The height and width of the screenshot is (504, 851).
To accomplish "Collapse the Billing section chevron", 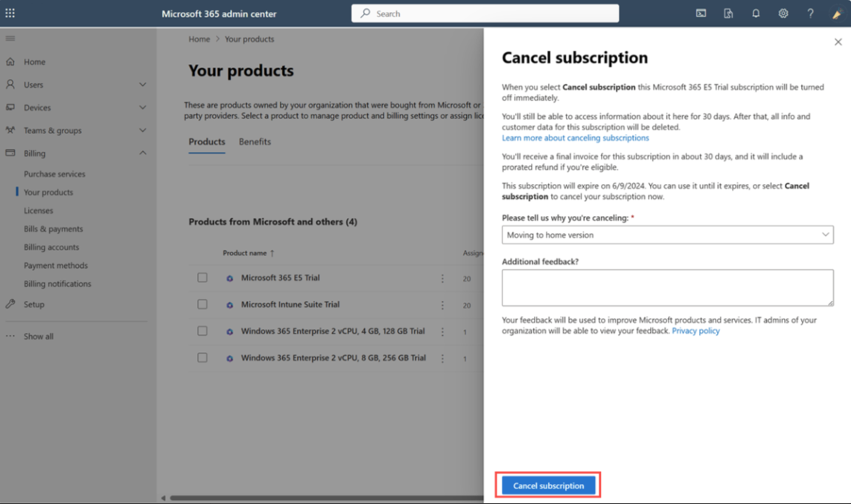I will click(143, 153).
